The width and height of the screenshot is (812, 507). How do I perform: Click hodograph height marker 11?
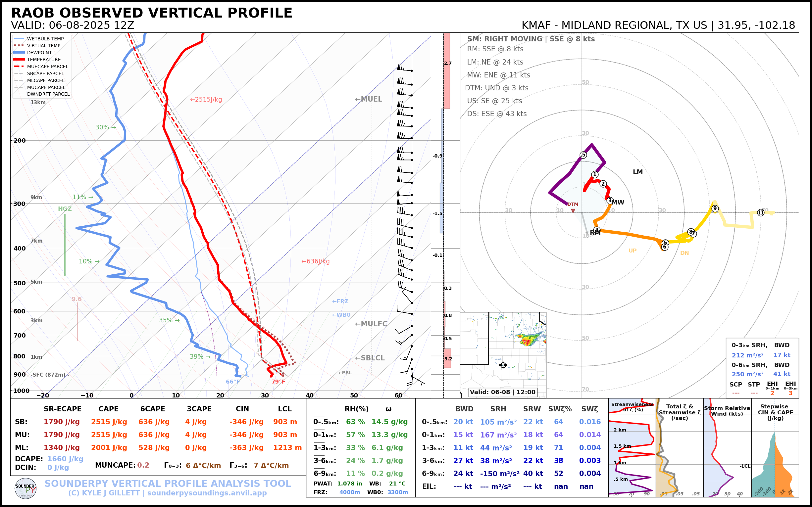761,212
